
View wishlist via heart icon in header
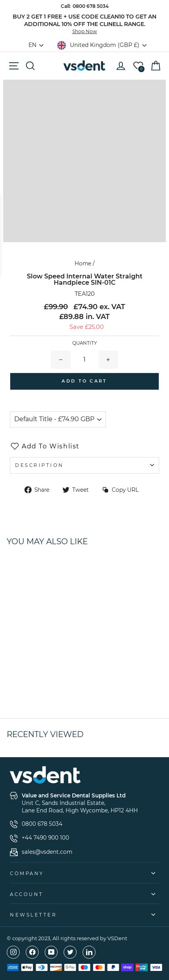(x=139, y=66)
